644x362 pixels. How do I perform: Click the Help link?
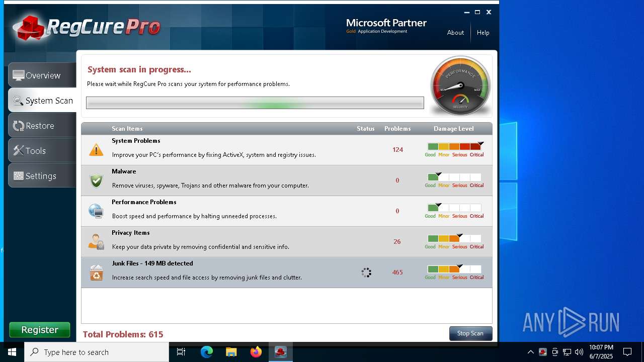(x=483, y=33)
